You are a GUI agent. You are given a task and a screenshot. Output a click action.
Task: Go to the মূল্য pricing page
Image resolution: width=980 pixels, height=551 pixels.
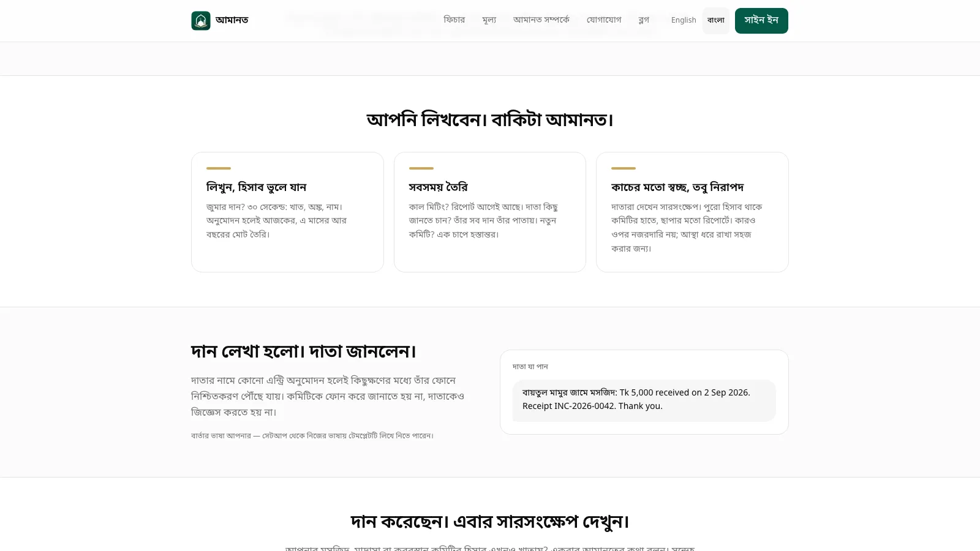(x=489, y=20)
